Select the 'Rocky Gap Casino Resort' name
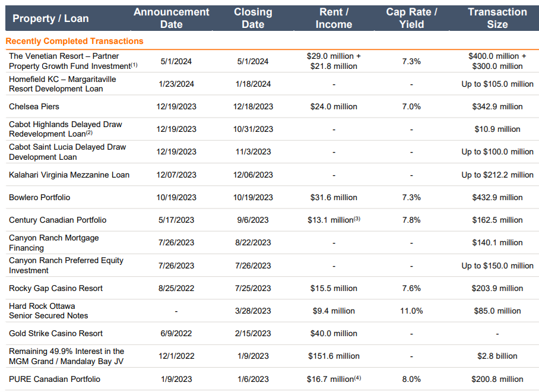539x392 pixels. point(56,288)
